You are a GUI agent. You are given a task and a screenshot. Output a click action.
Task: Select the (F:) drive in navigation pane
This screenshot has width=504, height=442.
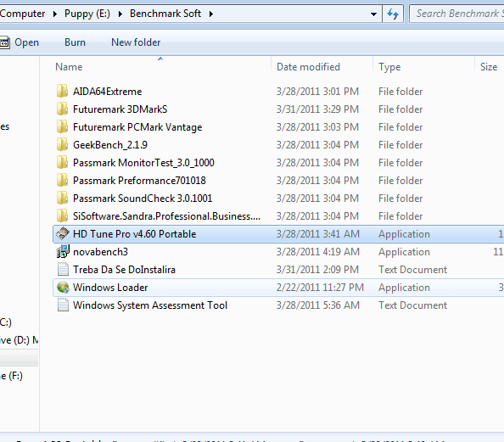(x=11, y=376)
